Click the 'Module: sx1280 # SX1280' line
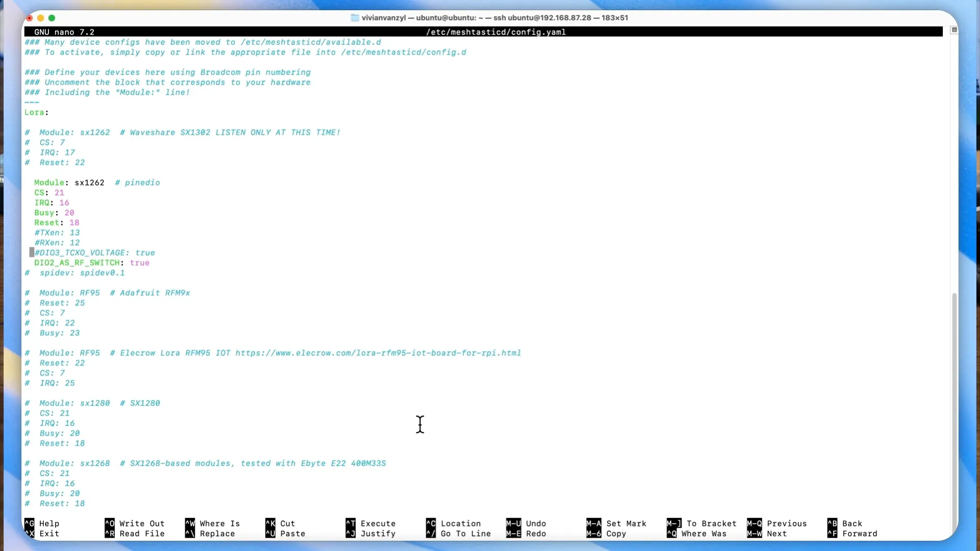 click(92, 403)
